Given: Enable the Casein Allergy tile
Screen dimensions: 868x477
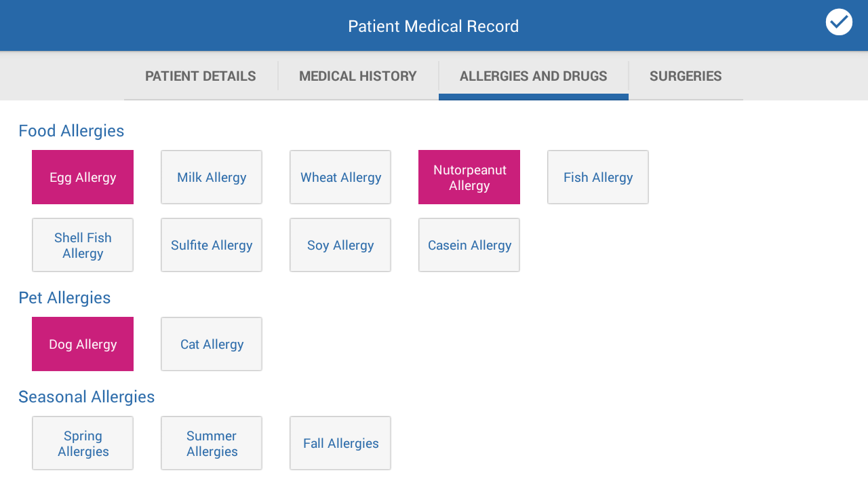Looking at the screenshot, I should pyautogui.click(x=469, y=245).
